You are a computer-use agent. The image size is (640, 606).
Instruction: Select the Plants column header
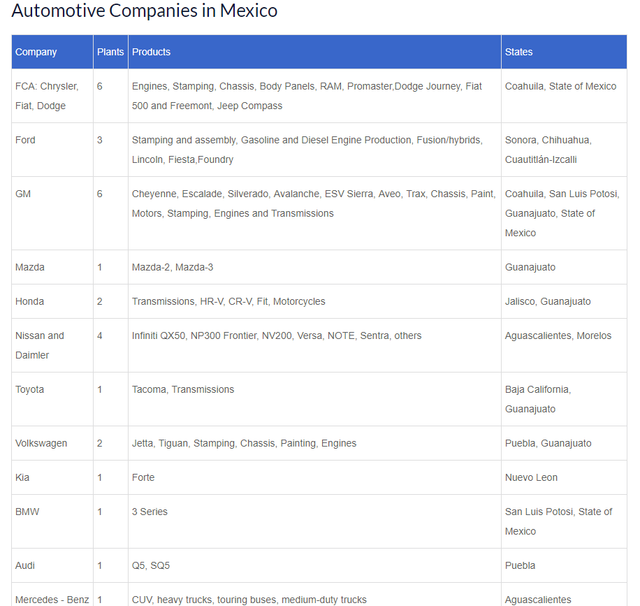point(111,52)
